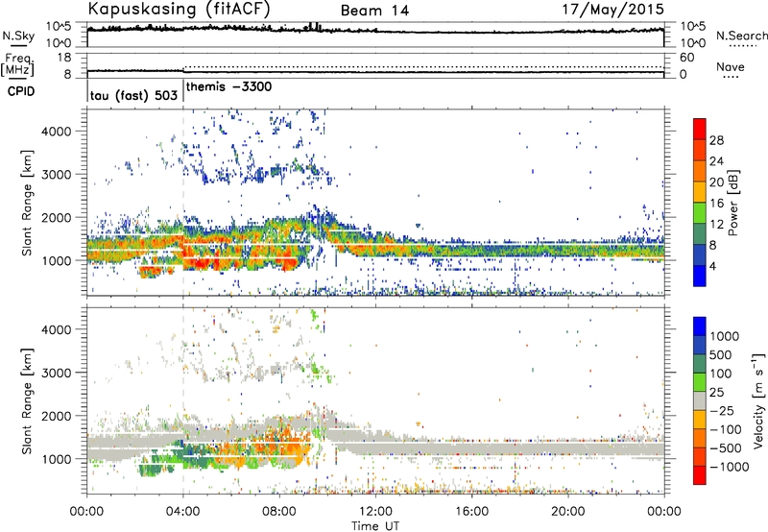Click the "08:00" time tick label
Screen dimensions: 768x532
(279, 512)
